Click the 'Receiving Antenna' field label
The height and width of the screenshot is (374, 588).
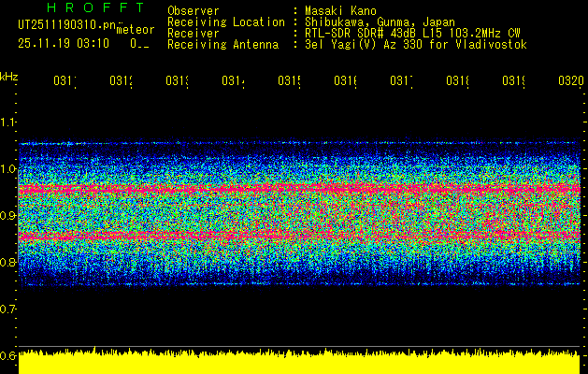click(x=222, y=44)
